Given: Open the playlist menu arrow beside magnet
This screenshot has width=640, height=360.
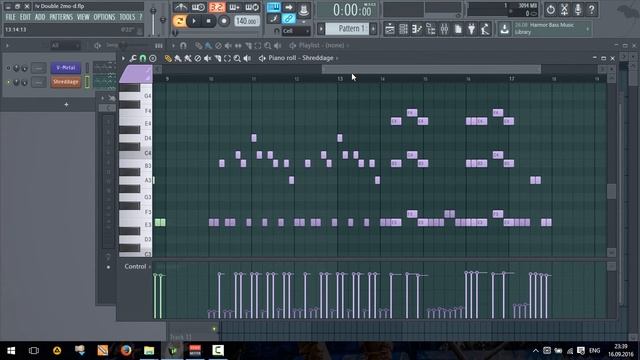Looking at the screenshot, I should coord(173,46).
